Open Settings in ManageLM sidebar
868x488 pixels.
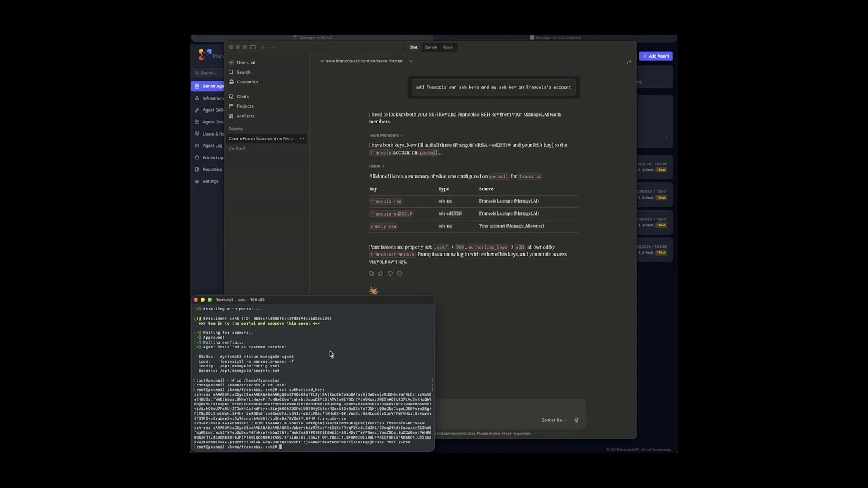[207, 181]
